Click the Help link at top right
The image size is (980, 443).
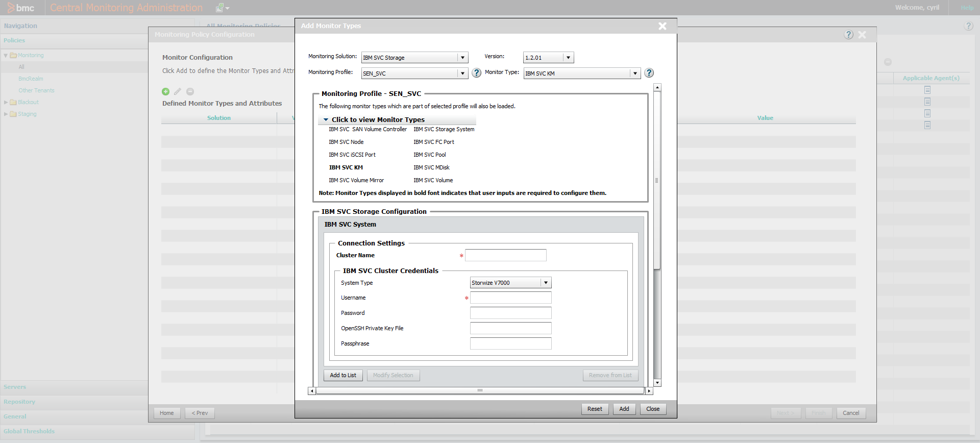[967, 8]
